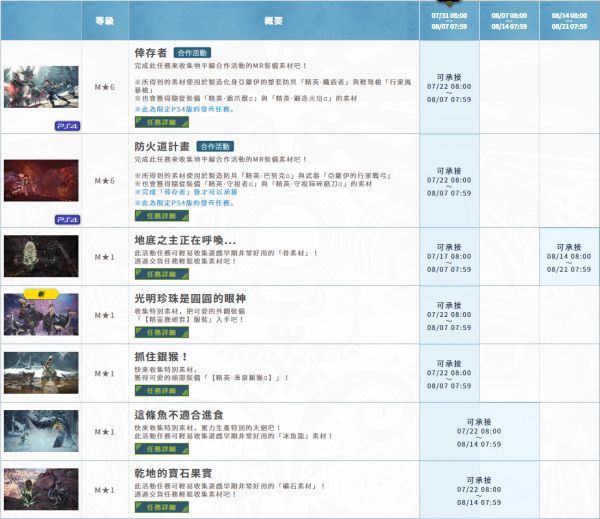Click the 防火道計畫 quest thumbnail image

click(x=41, y=181)
